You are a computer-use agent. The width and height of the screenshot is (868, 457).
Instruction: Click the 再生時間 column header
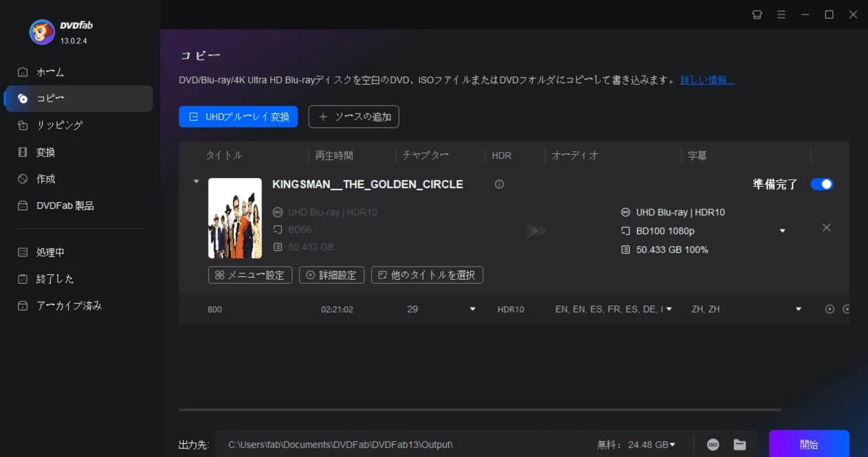tap(334, 155)
